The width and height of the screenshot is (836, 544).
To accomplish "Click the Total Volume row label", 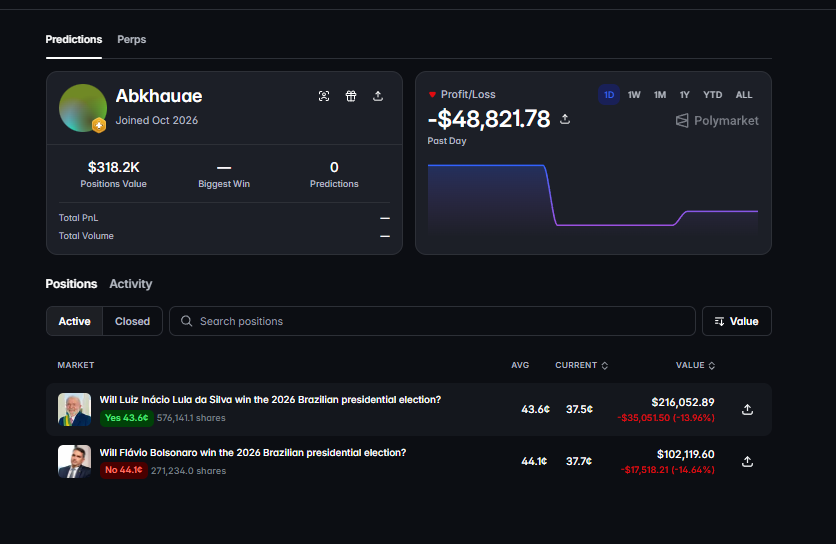I will coord(86,236).
